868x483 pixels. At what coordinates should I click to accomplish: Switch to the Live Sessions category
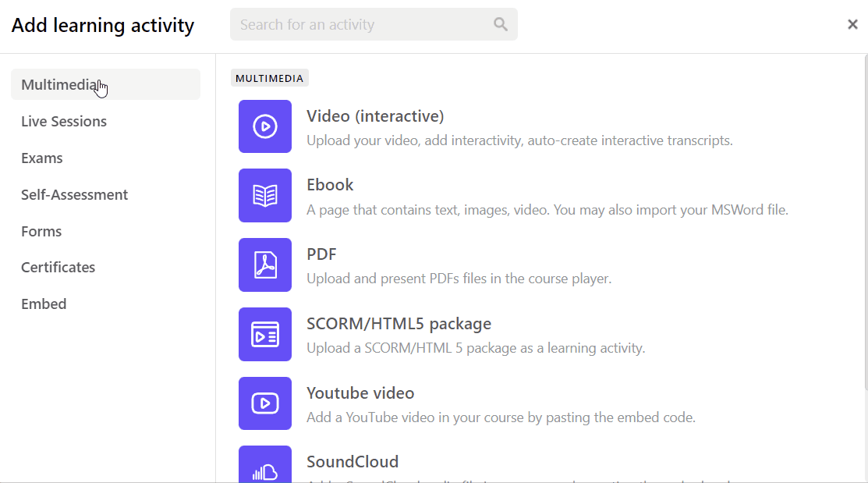63,121
